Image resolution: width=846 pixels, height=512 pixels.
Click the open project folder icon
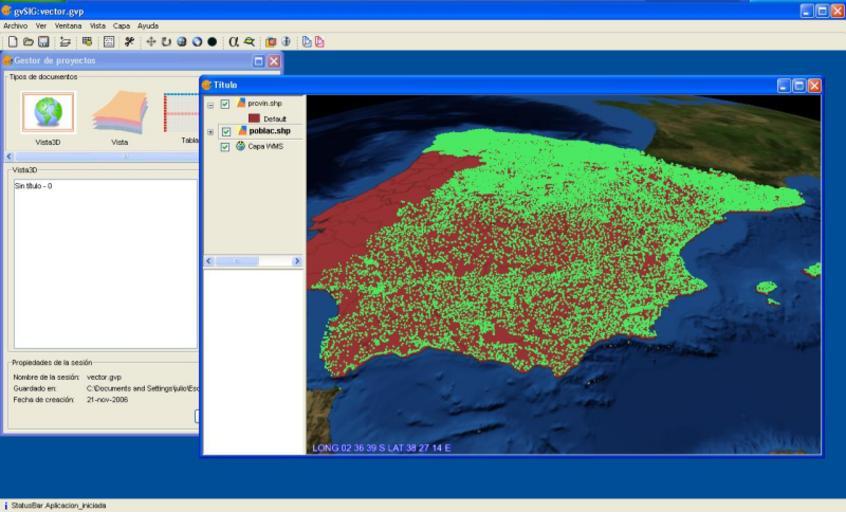pos(27,42)
